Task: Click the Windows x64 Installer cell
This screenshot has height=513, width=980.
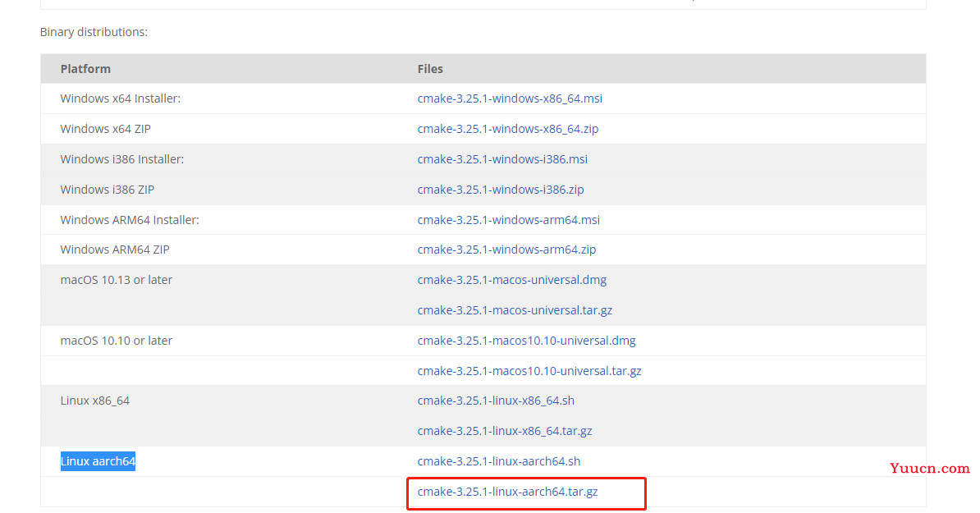Action: pos(120,98)
